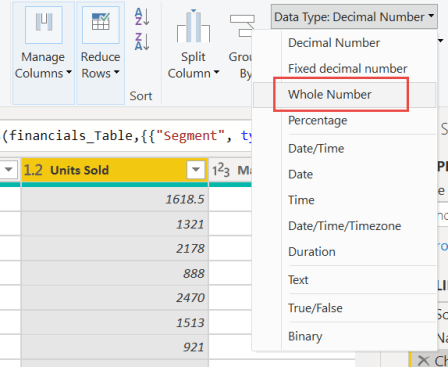Sort ascending A to Z
Viewport: 448px width, 367px height.
point(142,17)
